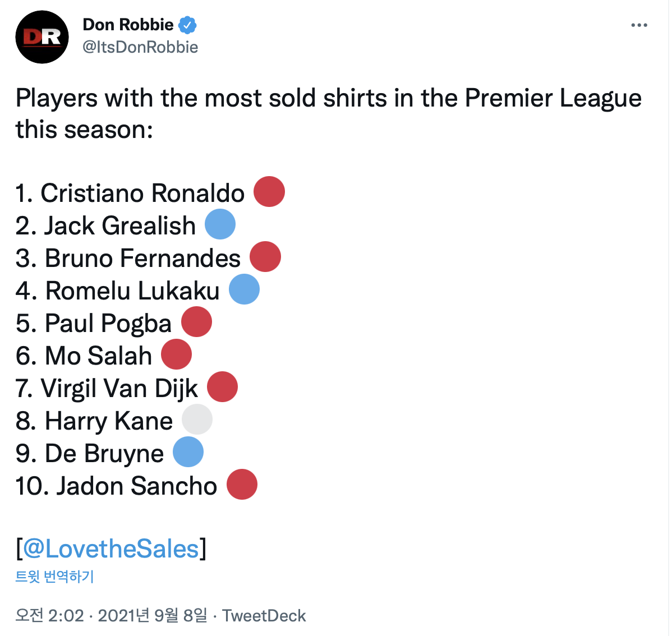Click blue circle next to Romelu Lukaku
The height and width of the screenshot is (636, 672).
(x=245, y=289)
